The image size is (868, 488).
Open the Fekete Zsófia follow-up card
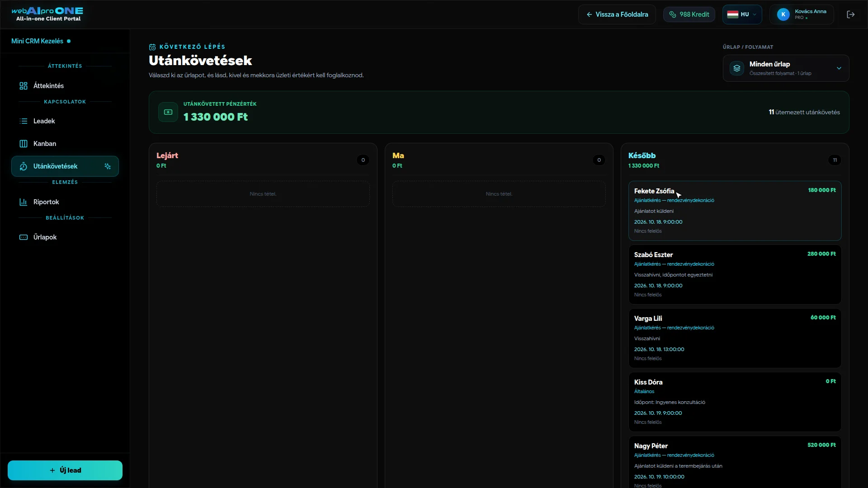click(735, 211)
